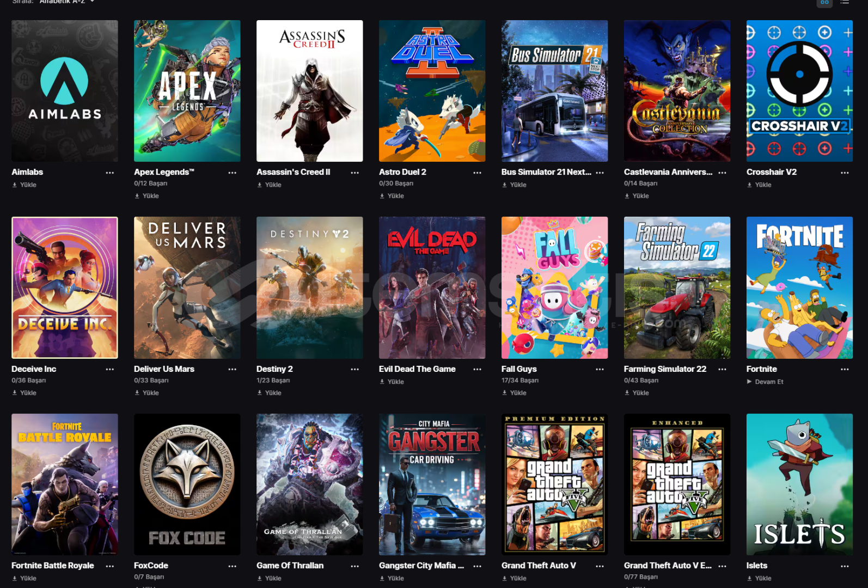Open options menu for Apex Legends

(x=233, y=173)
